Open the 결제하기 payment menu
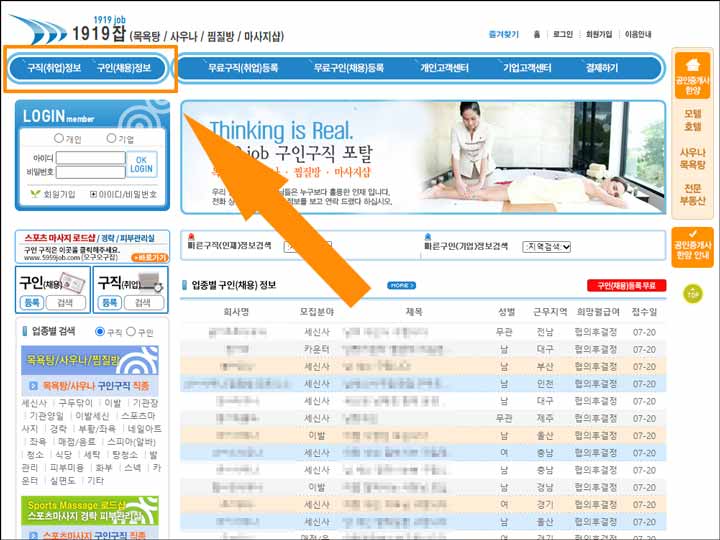This screenshot has width=720, height=540. (x=602, y=68)
